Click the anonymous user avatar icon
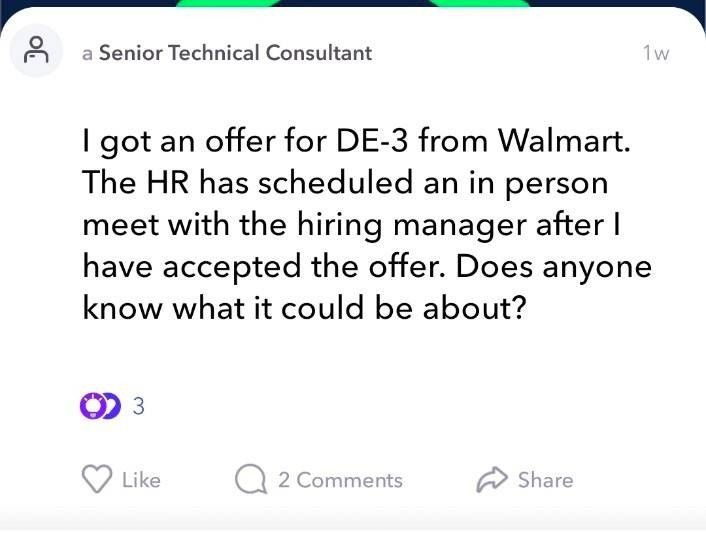The height and width of the screenshot is (533, 706). click(36, 50)
